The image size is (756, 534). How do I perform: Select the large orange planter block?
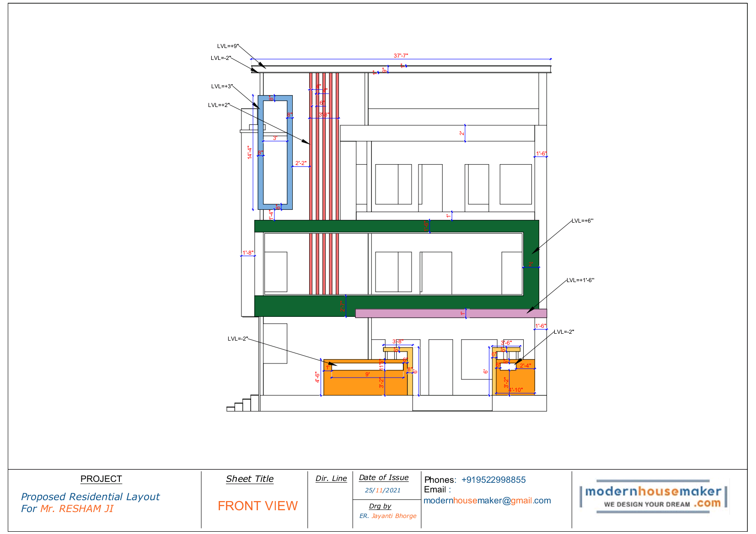point(365,377)
